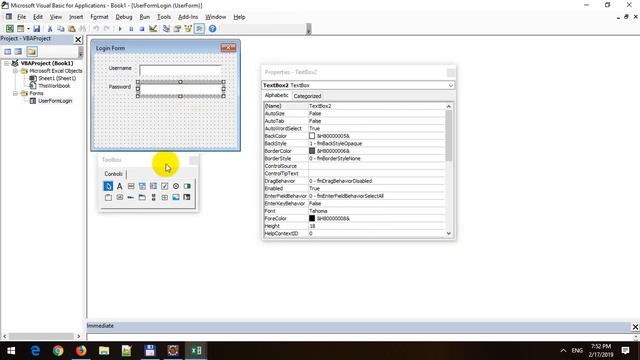Toggle Folders in the Project panel
The width and height of the screenshot is (640, 360).
[32, 51]
